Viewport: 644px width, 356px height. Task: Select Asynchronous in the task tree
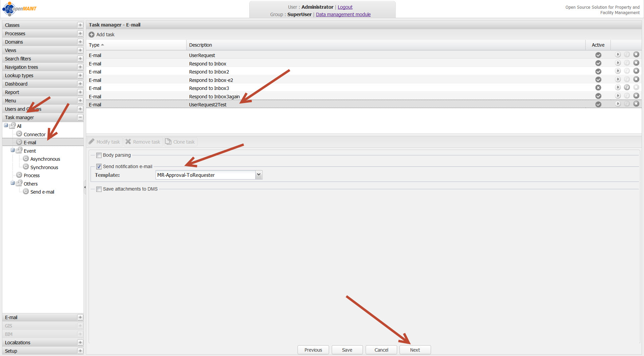click(45, 159)
